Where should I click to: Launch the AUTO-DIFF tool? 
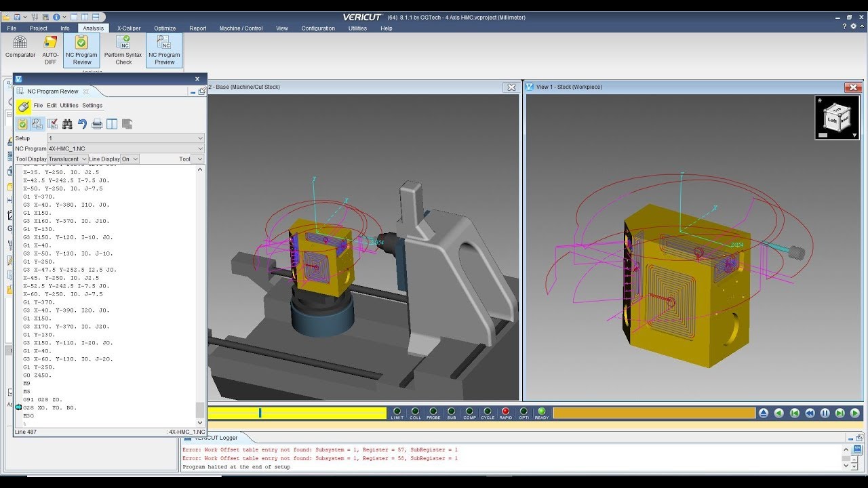(50, 50)
